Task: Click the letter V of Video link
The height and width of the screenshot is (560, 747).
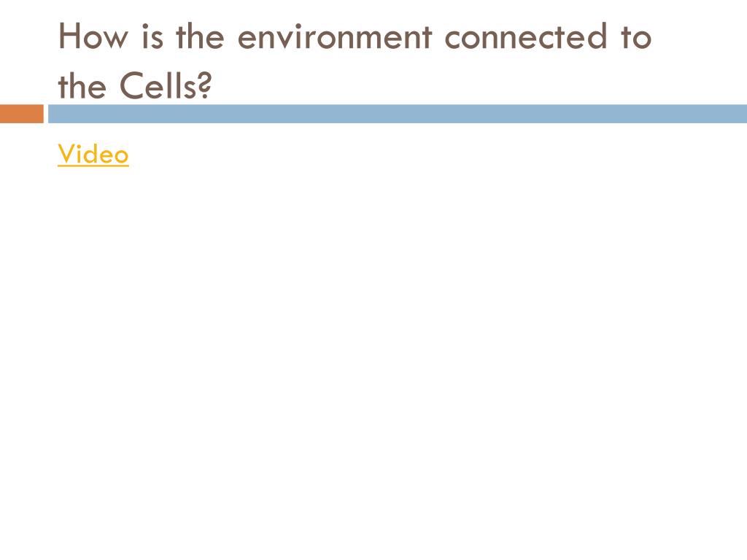Action: pos(66,153)
